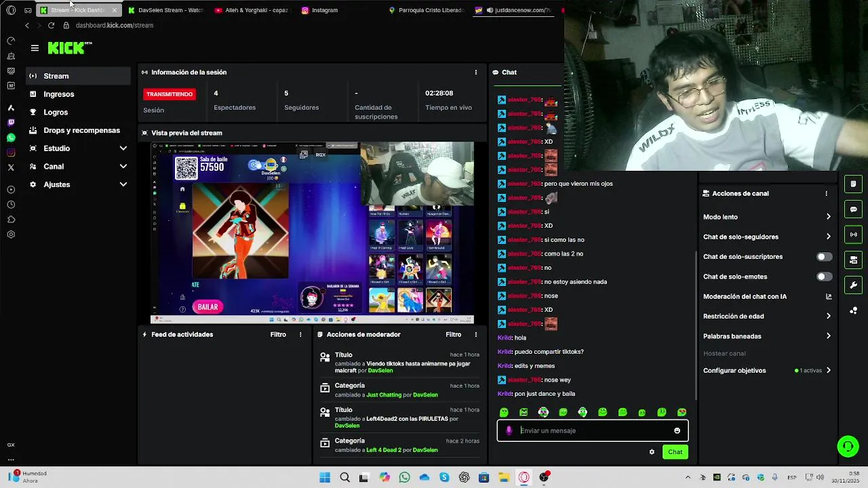This screenshot has width=868, height=488.
Task: Enable Chat de solo-suscriptores switch
Action: pos(824,257)
